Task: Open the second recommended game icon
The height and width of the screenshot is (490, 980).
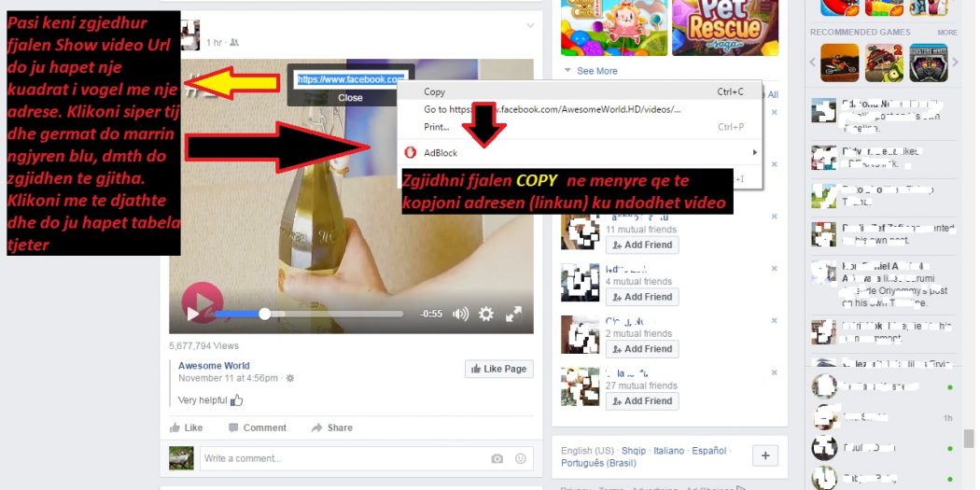Action: (x=884, y=63)
